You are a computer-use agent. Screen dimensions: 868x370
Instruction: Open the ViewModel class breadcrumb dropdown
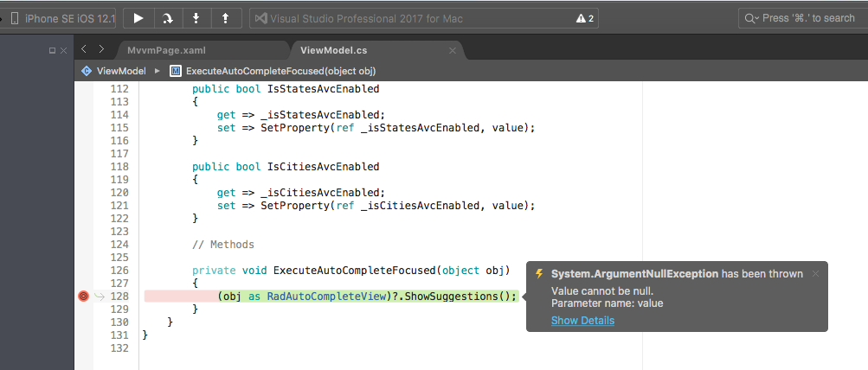click(115, 71)
